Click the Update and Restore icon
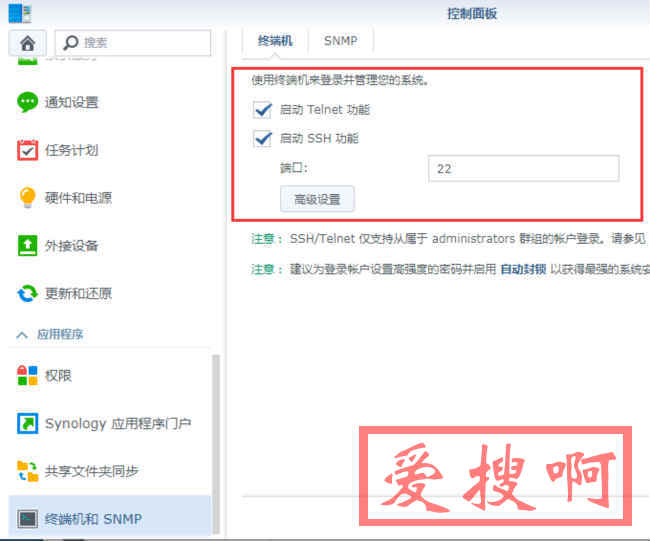Image resolution: width=650 pixels, height=541 pixels. pyautogui.click(x=28, y=294)
